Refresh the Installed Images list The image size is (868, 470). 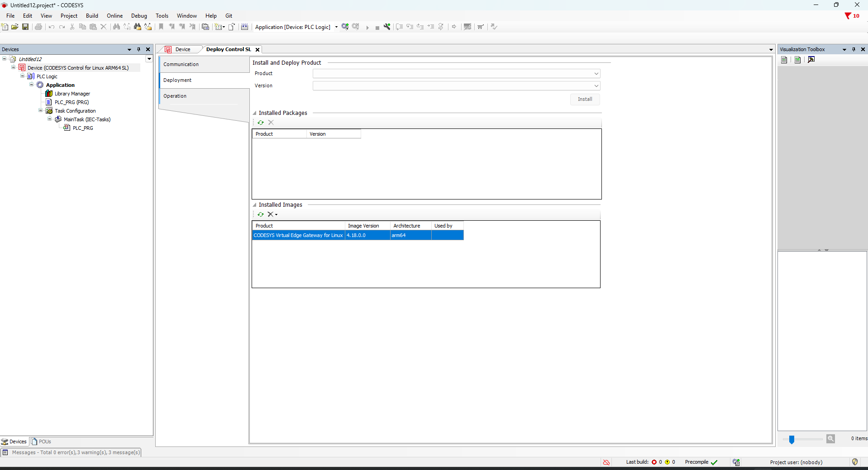[x=261, y=214]
